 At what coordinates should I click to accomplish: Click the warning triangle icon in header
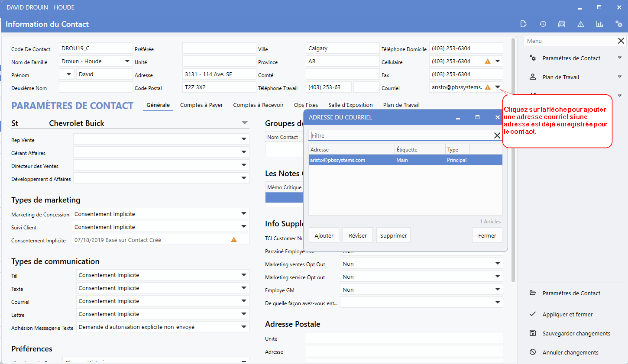click(581, 24)
